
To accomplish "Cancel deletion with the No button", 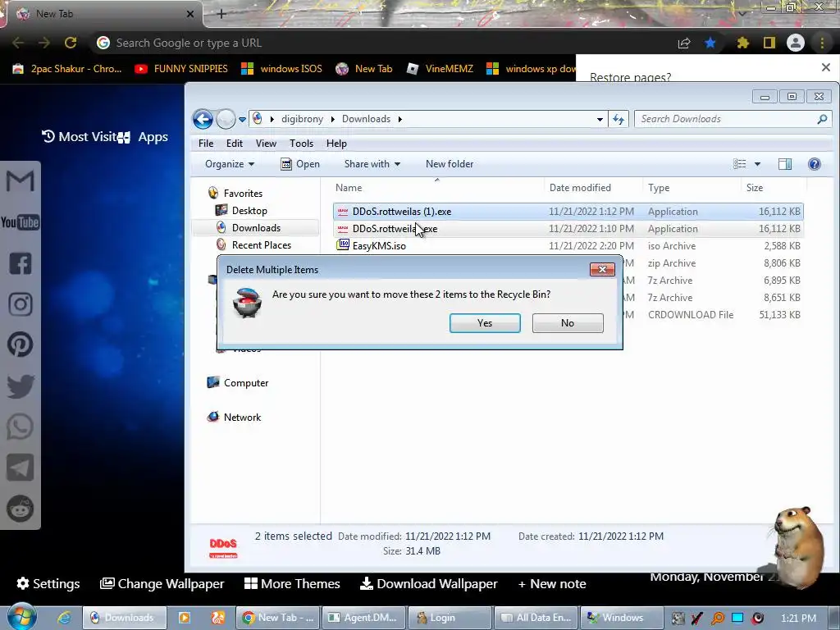I will click(568, 323).
